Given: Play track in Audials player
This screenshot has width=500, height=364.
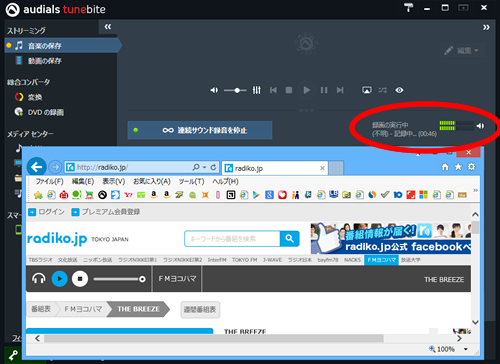Looking at the screenshot, I should [x=307, y=90].
